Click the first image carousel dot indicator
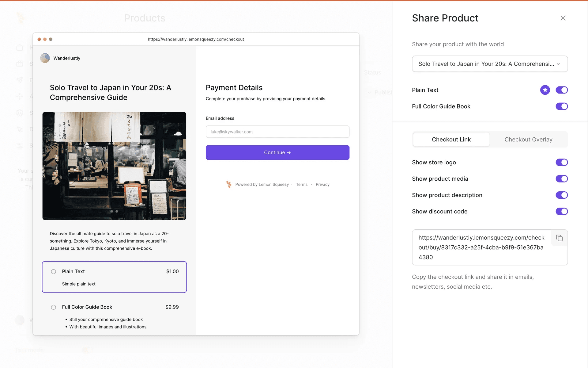 pyautogui.click(x=112, y=211)
